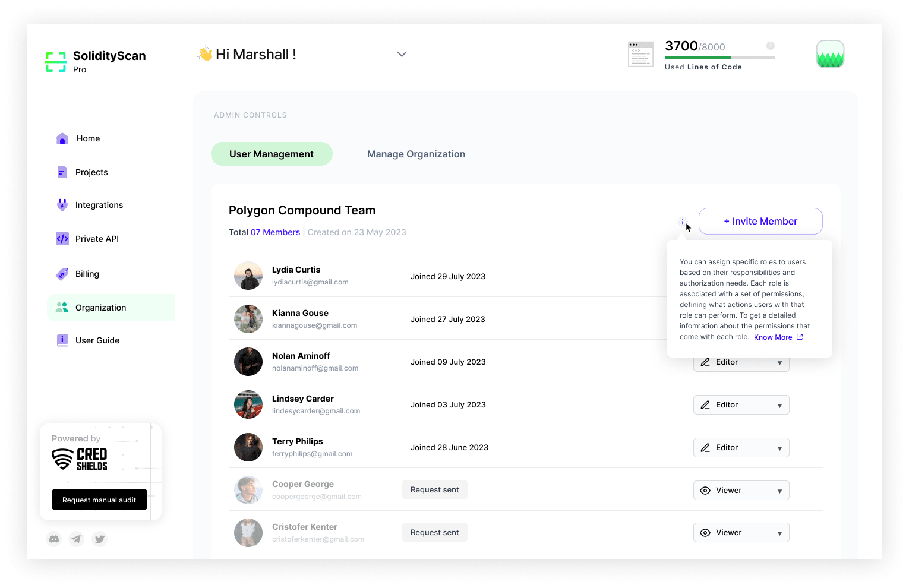This screenshot has width=909, height=588.
Task: Click the Editor pencil icon for Terry Philips
Action: pyautogui.click(x=705, y=447)
